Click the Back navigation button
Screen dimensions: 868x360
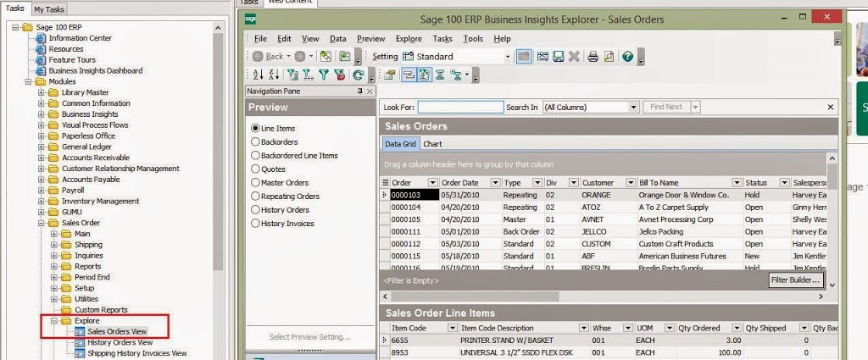pos(267,57)
